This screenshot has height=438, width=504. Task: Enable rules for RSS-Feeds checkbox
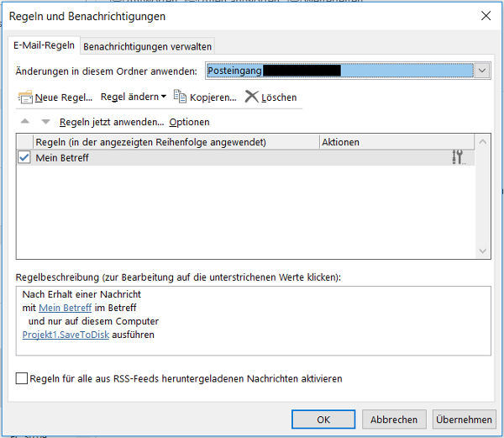(x=22, y=379)
